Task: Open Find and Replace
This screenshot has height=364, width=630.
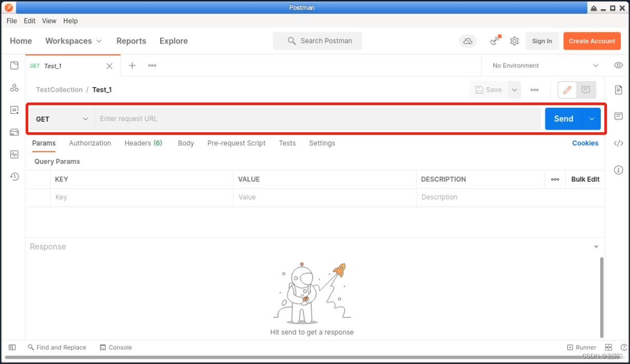Action: click(x=57, y=347)
